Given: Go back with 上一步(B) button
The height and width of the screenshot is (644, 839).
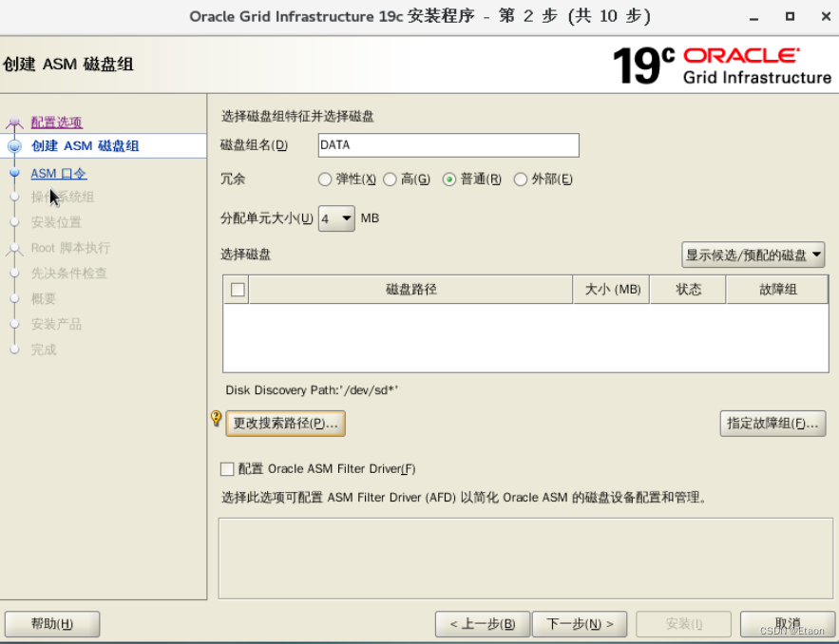Looking at the screenshot, I should pos(483,624).
